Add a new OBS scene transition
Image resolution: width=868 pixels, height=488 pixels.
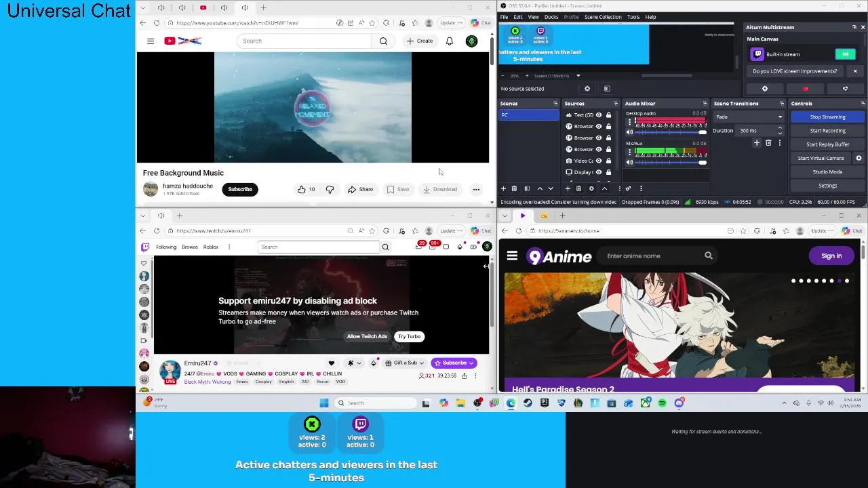tap(757, 143)
